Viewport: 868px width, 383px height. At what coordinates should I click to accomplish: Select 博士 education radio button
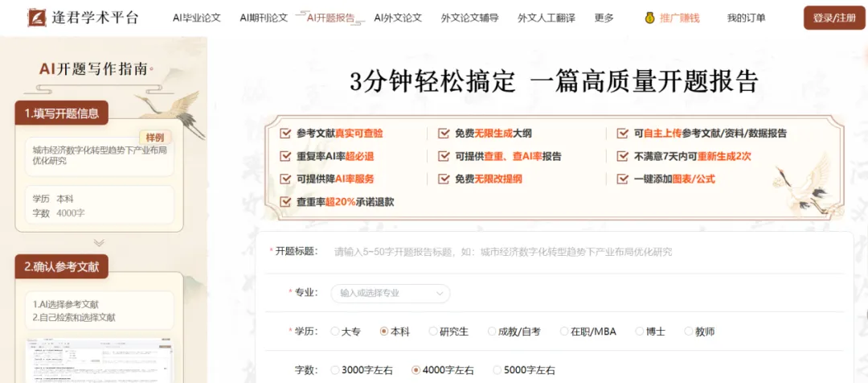(640, 332)
